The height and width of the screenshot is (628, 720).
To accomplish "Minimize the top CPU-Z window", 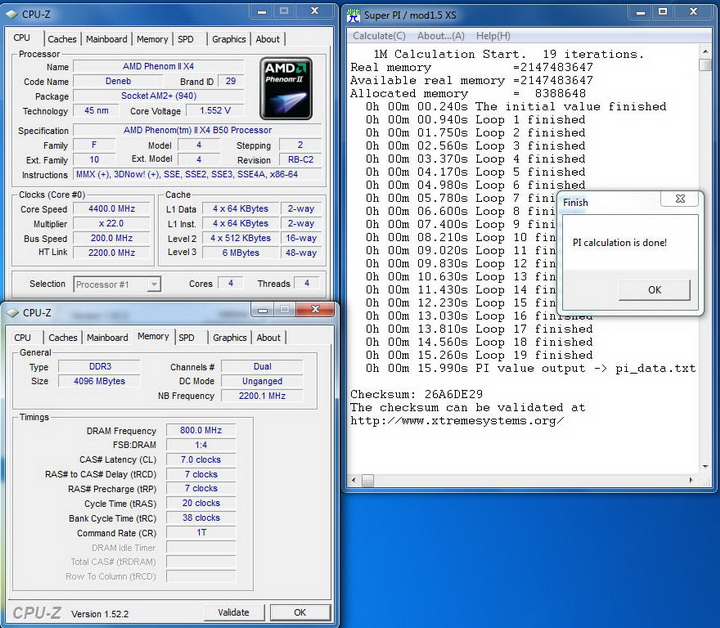I will click(262, 12).
